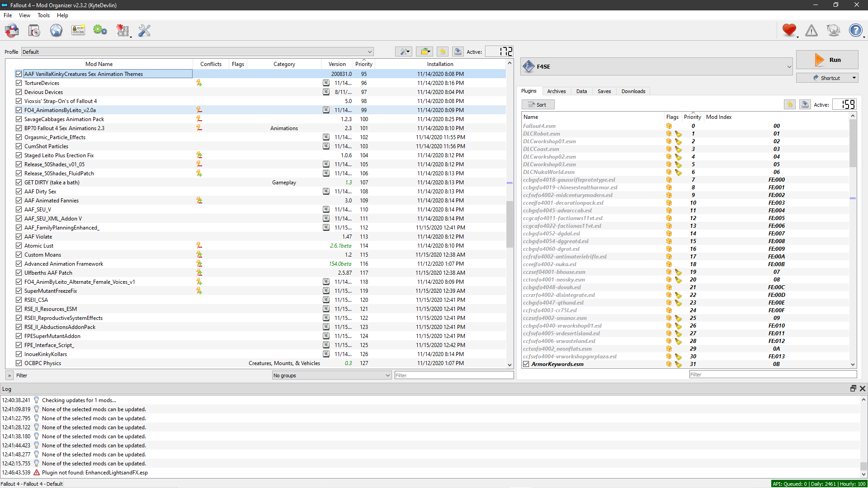The image size is (868, 488).
Task: Open the warning triangle notifications icon
Action: pyautogui.click(x=811, y=30)
